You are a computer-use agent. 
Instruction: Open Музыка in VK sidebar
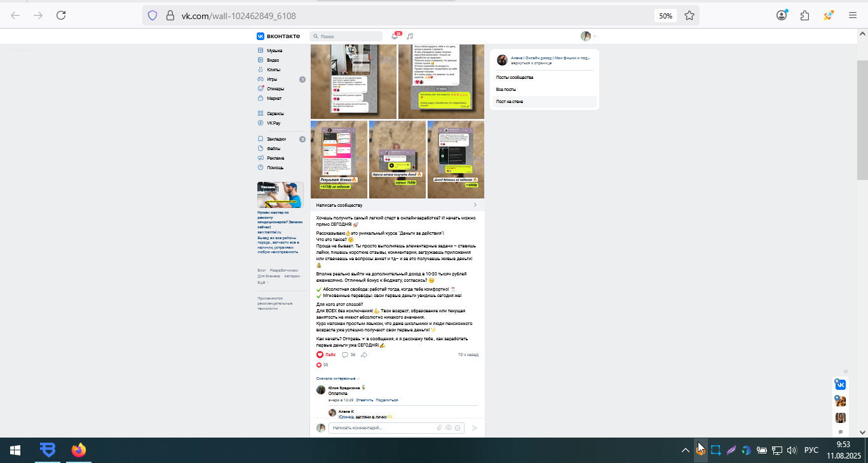pos(275,50)
